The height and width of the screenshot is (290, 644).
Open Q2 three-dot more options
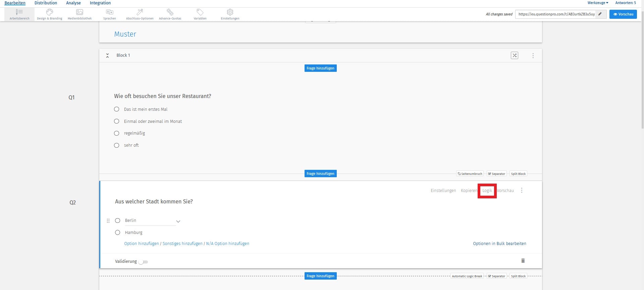[x=522, y=190]
